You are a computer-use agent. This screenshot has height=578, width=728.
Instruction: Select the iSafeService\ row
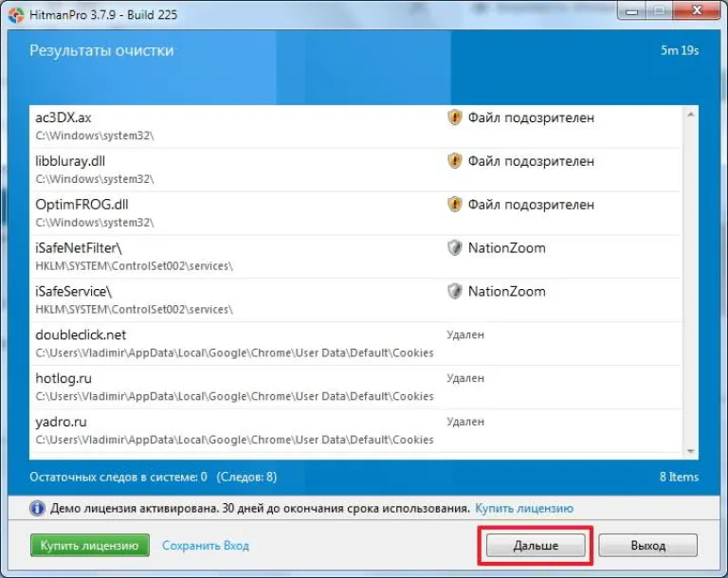pyautogui.click(x=355, y=300)
